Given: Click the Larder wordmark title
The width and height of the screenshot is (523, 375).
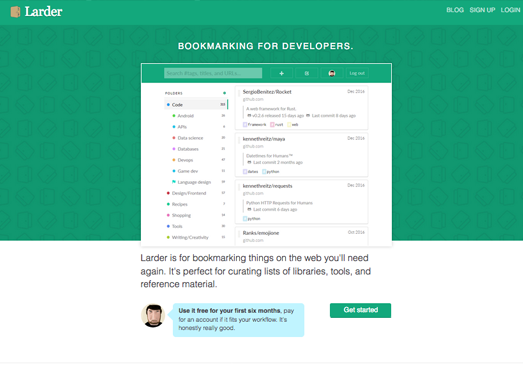Looking at the screenshot, I should (43, 12).
